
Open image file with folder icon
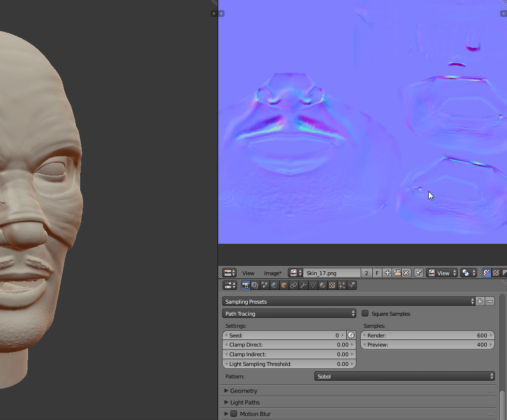tap(397, 273)
